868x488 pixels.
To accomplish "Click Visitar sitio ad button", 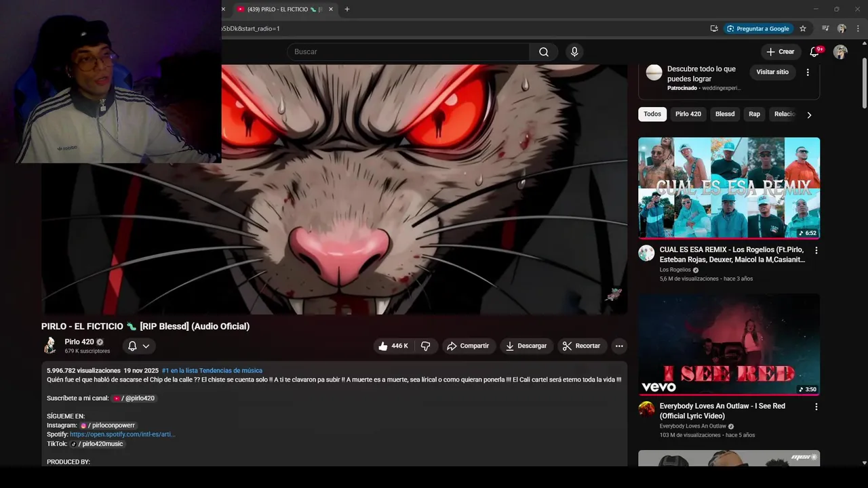I will [x=772, y=72].
